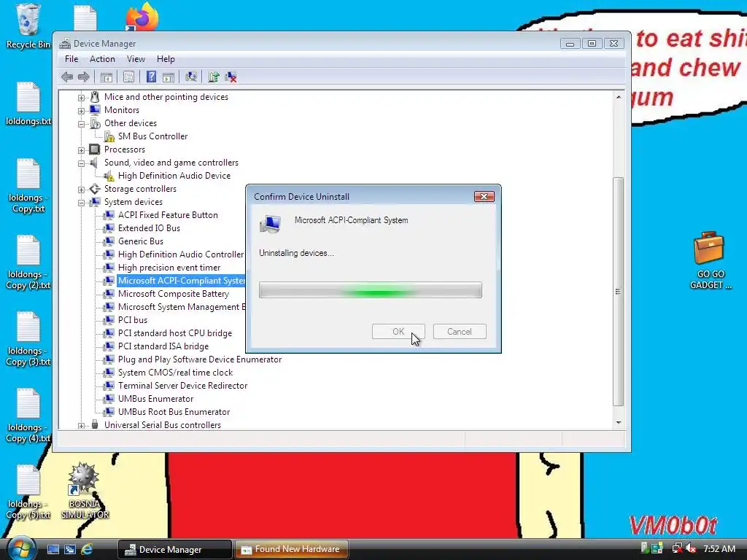This screenshot has height=560, width=747.
Task: Click OK in Confirm Device Uninstall dialog
Action: [398, 332]
